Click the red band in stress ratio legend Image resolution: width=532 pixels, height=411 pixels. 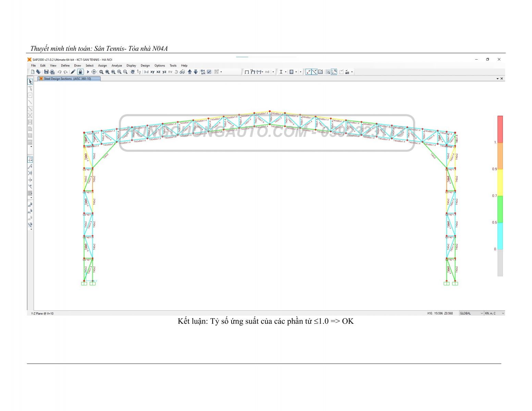[x=500, y=129]
